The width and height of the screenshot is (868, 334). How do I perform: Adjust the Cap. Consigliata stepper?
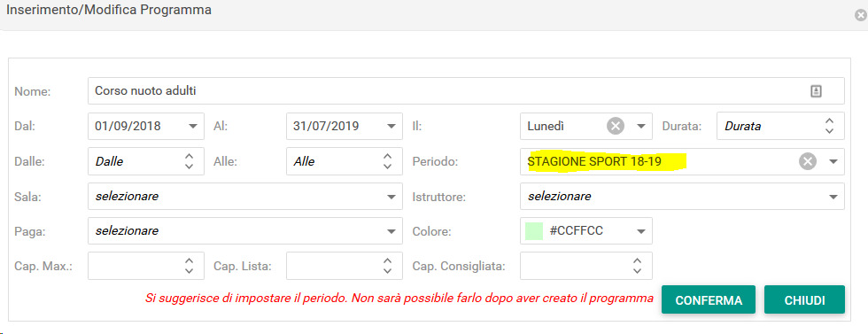click(637, 266)
